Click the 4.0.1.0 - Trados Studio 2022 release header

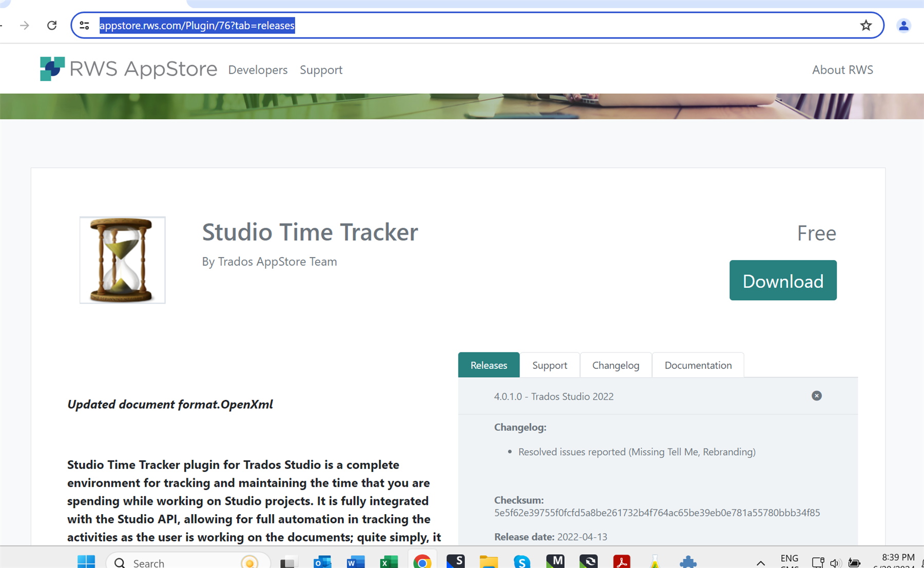[658, 396]
